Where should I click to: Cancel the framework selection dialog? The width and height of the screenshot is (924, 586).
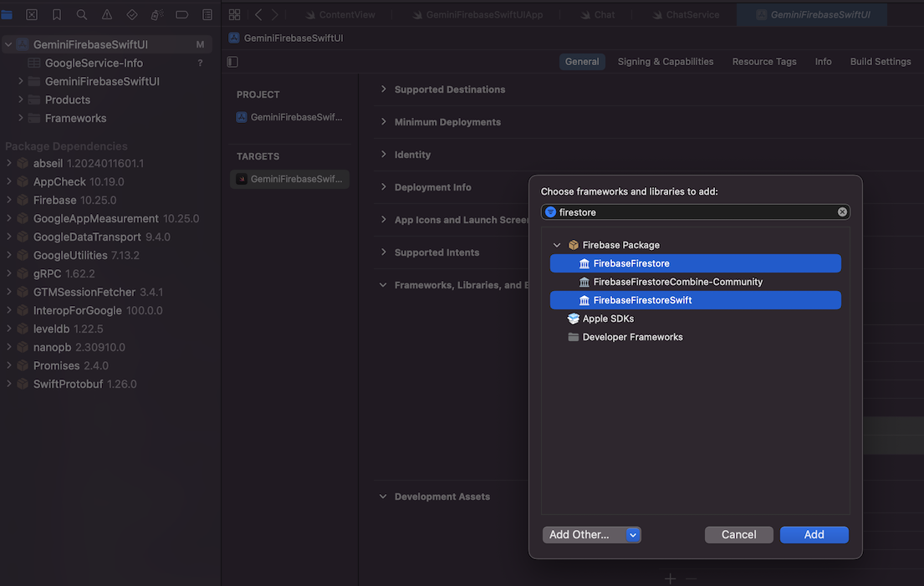(x=738, y=535)
